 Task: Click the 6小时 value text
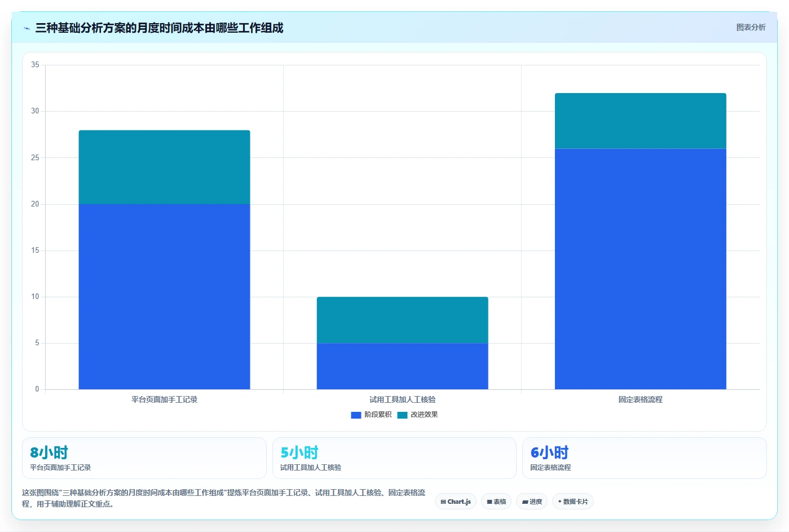coord(549,452)
